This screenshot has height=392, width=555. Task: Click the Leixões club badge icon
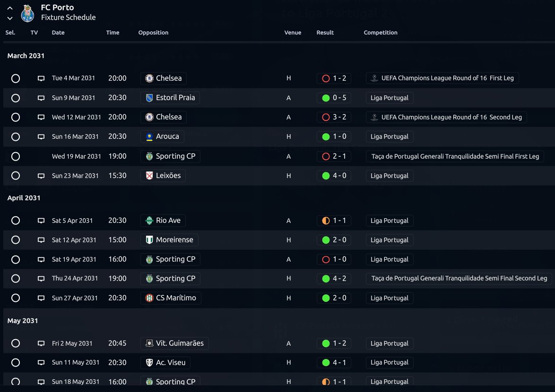(149, 176)
